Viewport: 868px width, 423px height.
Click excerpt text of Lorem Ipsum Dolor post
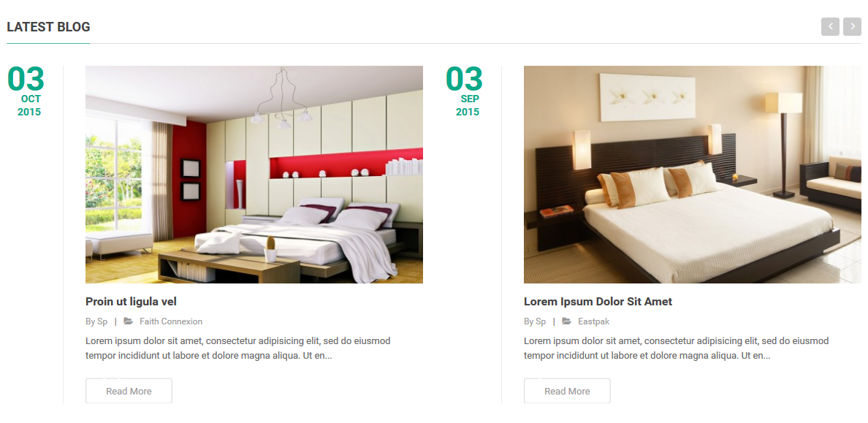pos(677,348)
